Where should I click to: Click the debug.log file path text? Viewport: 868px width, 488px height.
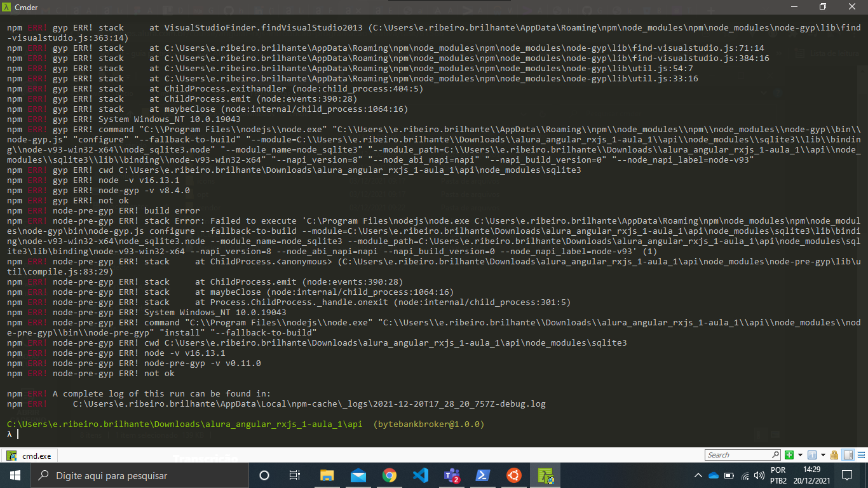point(309,403)
